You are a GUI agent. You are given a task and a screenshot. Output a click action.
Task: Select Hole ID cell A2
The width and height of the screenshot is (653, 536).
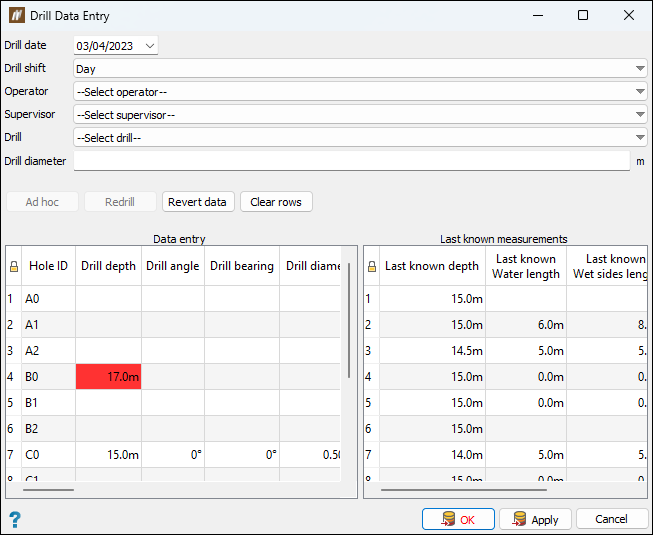point(48,351)
